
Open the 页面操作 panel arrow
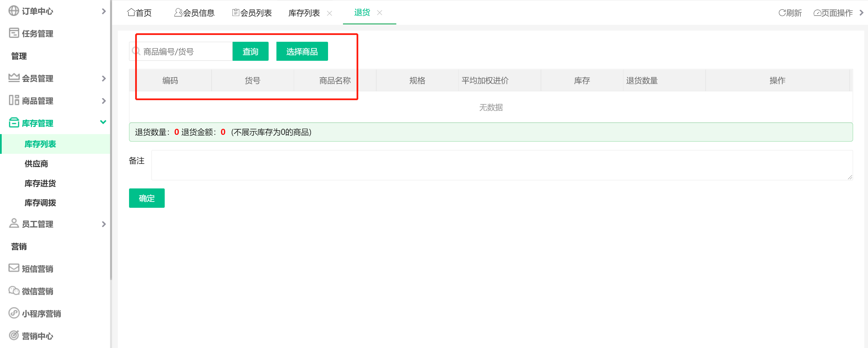coord(863,13)
